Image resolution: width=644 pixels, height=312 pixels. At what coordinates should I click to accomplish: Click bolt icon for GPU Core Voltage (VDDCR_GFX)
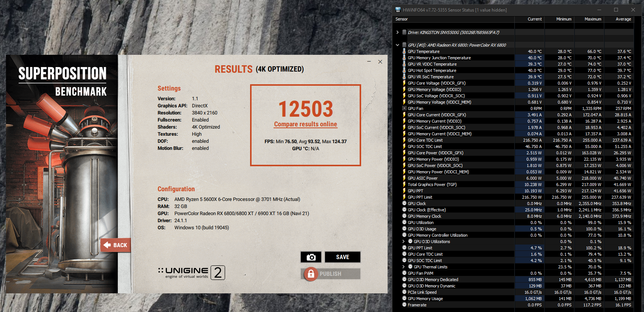(404, 83)
